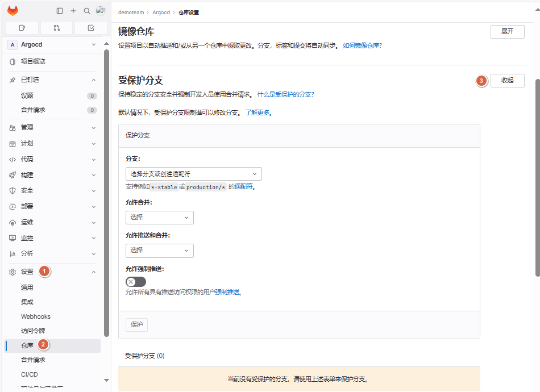Open the user avatar menu
540x392 pixels.
coord(101,11)
